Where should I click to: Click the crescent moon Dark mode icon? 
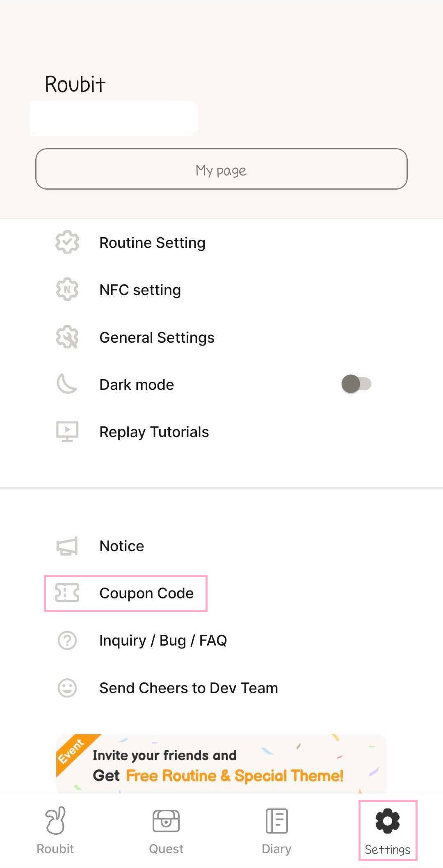(67, 384)
